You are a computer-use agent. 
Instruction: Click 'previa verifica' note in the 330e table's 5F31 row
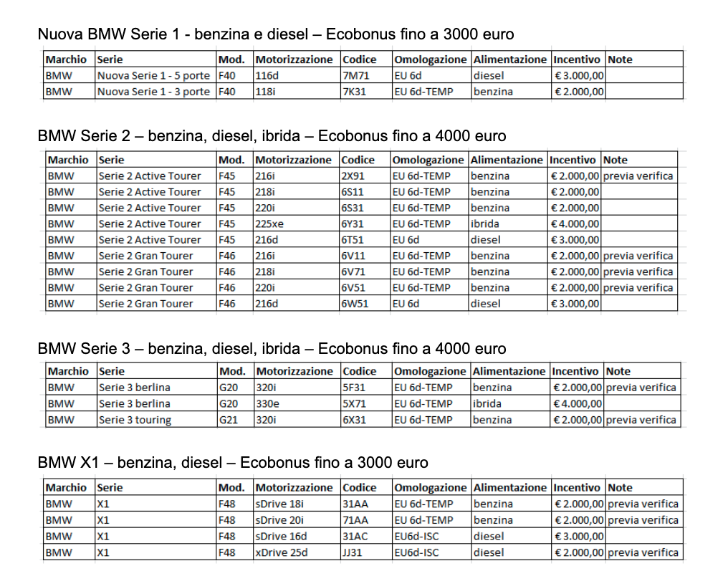641,388
